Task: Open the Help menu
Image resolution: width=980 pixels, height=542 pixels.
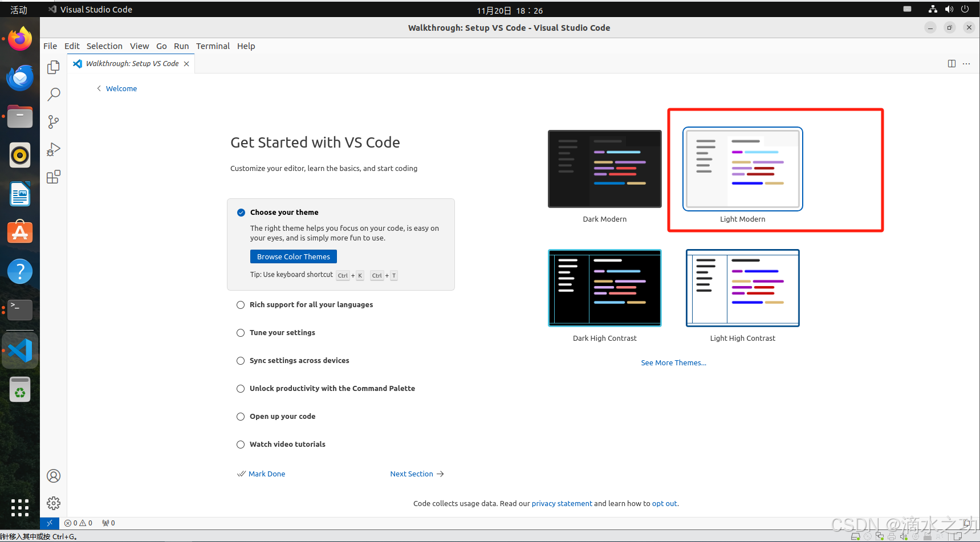Action: click(x=246, y=46)
